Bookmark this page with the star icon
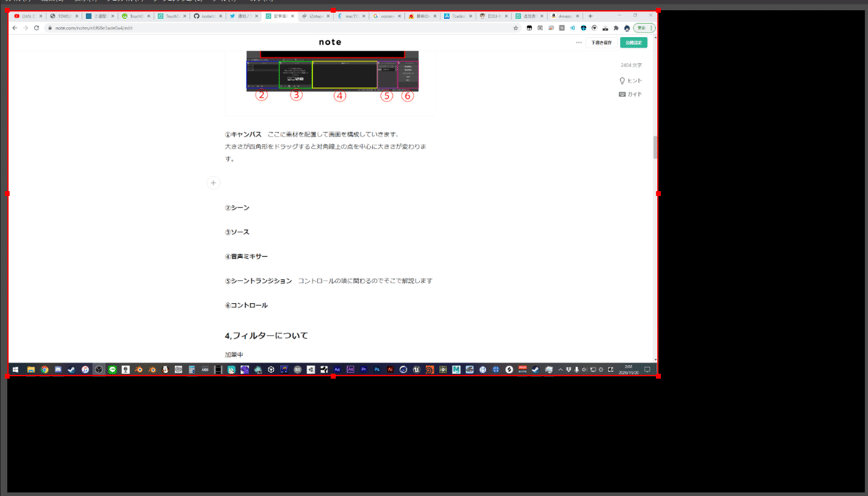 point(516,27)
